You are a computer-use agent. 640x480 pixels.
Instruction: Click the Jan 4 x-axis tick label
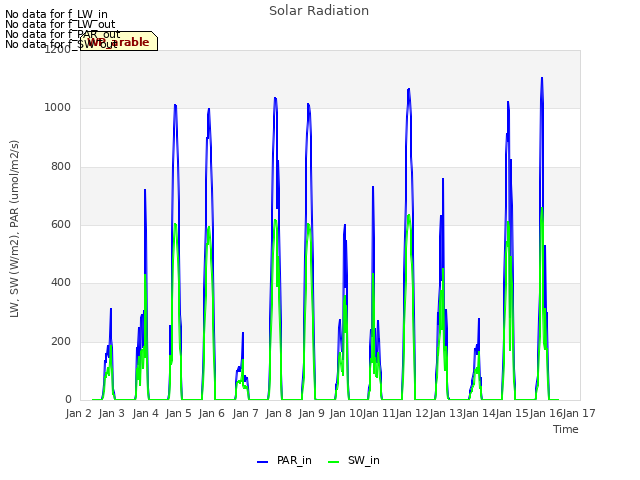coord(145,413)
